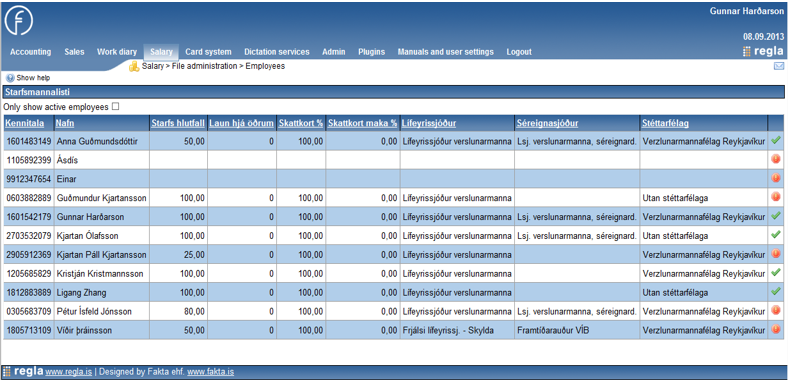Open the Salary menu
The image size is (790, 380).
coord(161,52)
